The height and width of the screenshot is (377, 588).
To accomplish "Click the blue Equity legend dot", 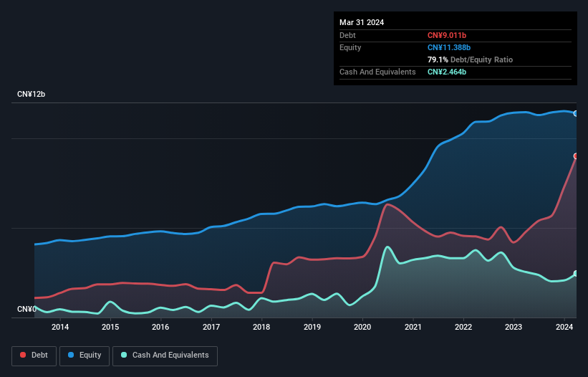I will coord(71,355).
